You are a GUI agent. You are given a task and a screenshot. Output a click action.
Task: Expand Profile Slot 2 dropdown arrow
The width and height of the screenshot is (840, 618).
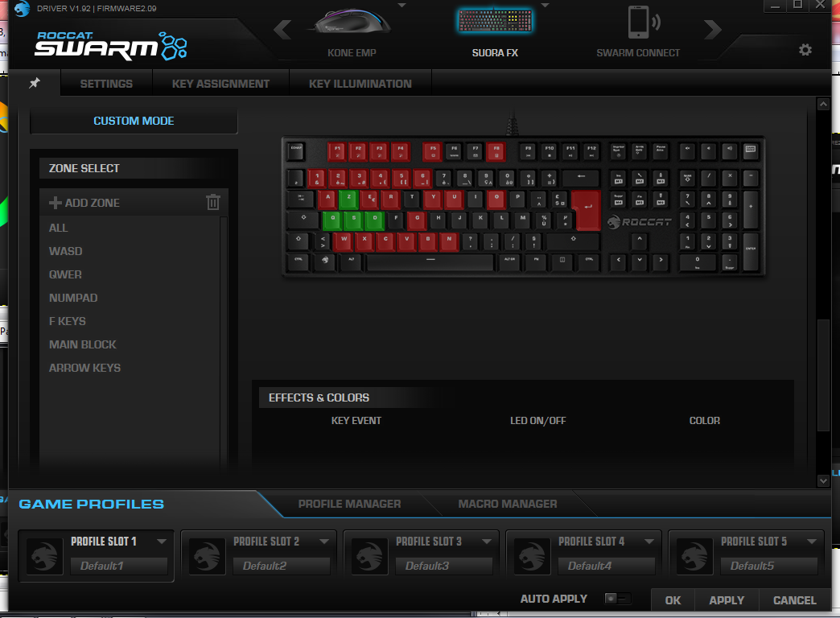click(x=324, y=542)
